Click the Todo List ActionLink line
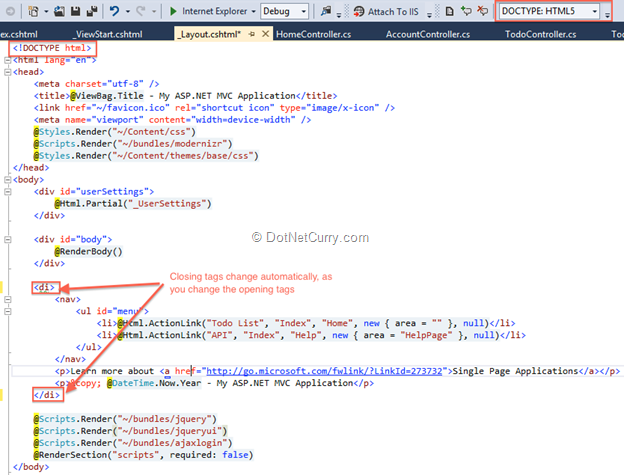This screenshot has width=624, height=475. click(306, 323)
